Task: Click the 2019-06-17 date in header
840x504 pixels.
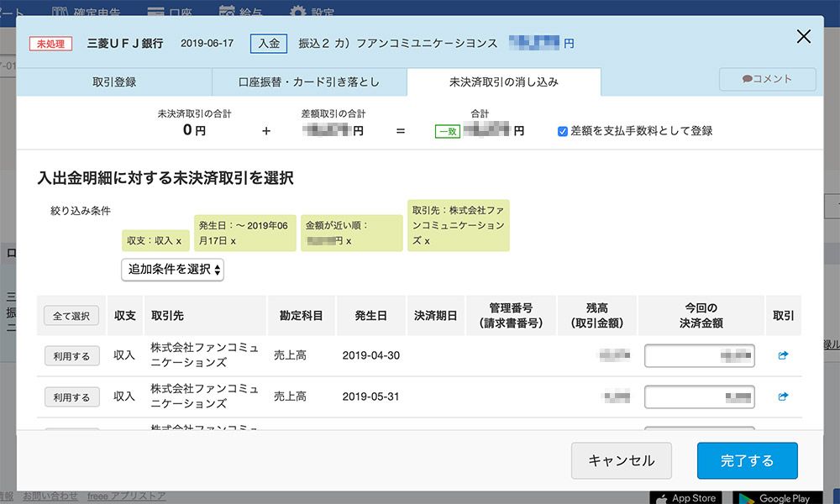Action: 207,44
